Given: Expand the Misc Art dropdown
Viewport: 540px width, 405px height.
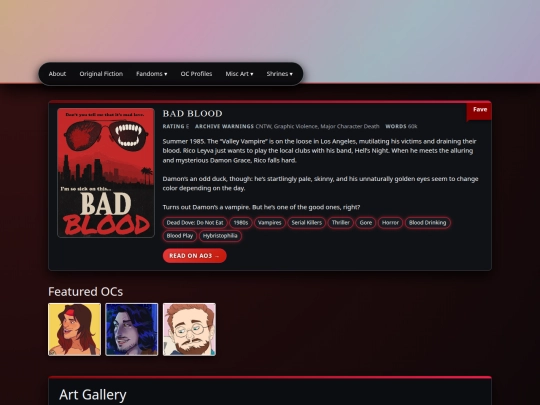Looking at the screenshot, I should (239, 74).
